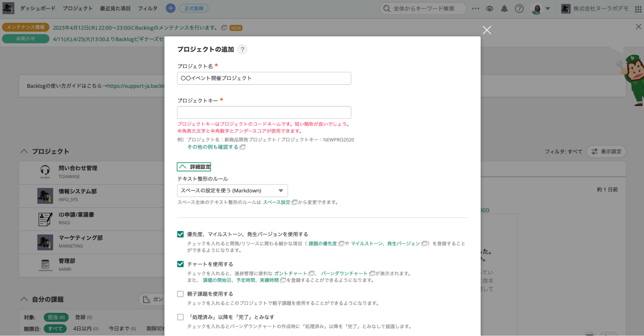Image resolution: width=644 pixels, height=336 pixels.
Task: Click the blue plus add icon
Action: click(170, 8)
